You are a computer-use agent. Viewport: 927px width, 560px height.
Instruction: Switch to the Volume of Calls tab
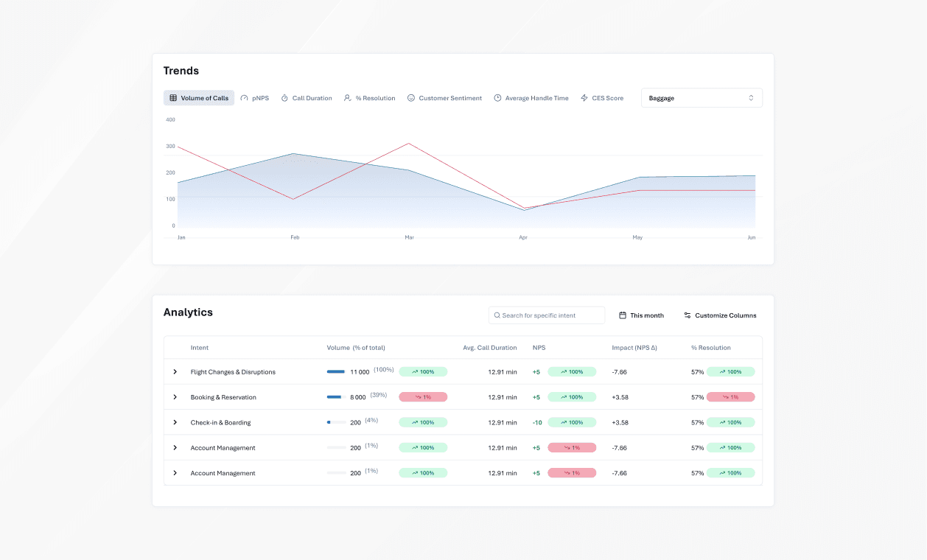(x=199, y=97)
